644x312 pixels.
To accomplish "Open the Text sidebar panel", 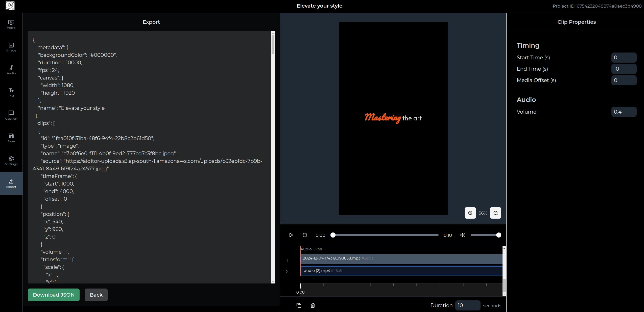I will [x=11, y=93].
